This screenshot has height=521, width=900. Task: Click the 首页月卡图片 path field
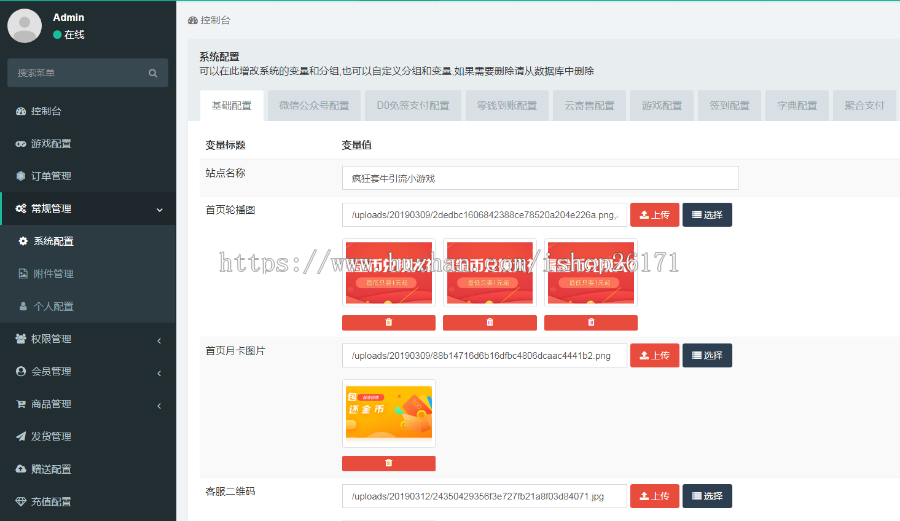pyautogui.click(x=484, y=355)
